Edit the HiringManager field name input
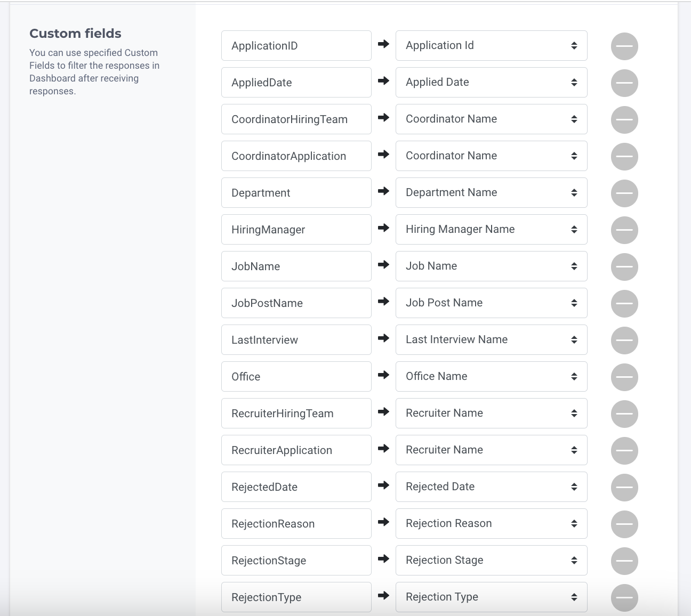 pos(296,229)
